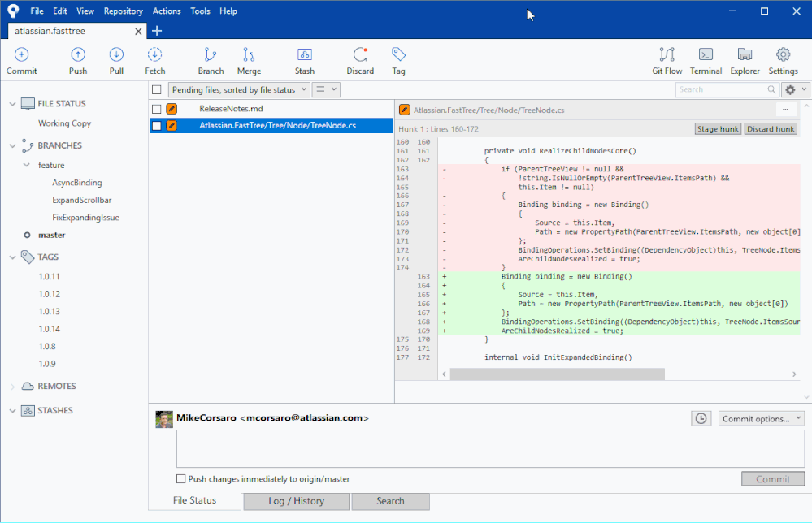
Task: Switch to the Log / History tab
Action: tap(296, 501)
